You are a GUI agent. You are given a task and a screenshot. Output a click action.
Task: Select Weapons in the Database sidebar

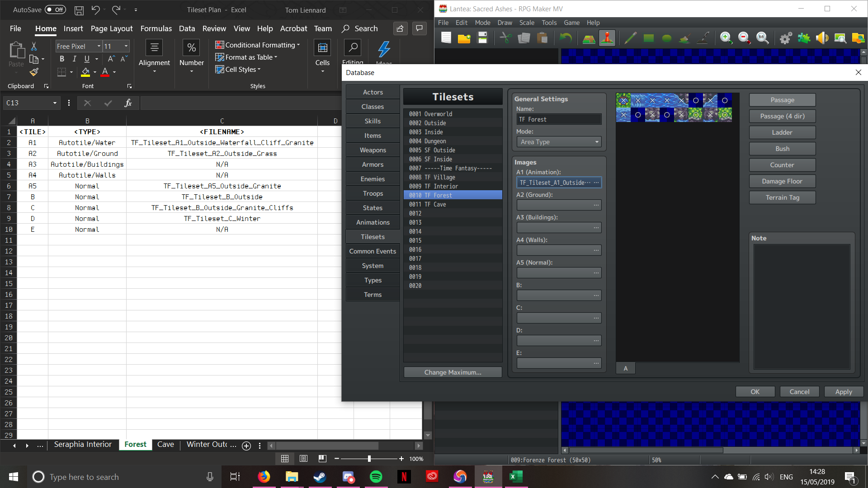(x=373, y=150)
